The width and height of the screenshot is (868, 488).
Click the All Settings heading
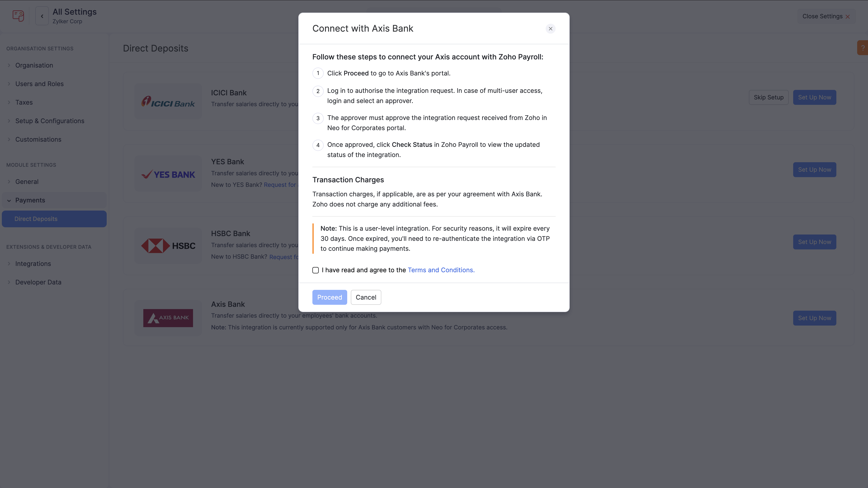[74, 12]
